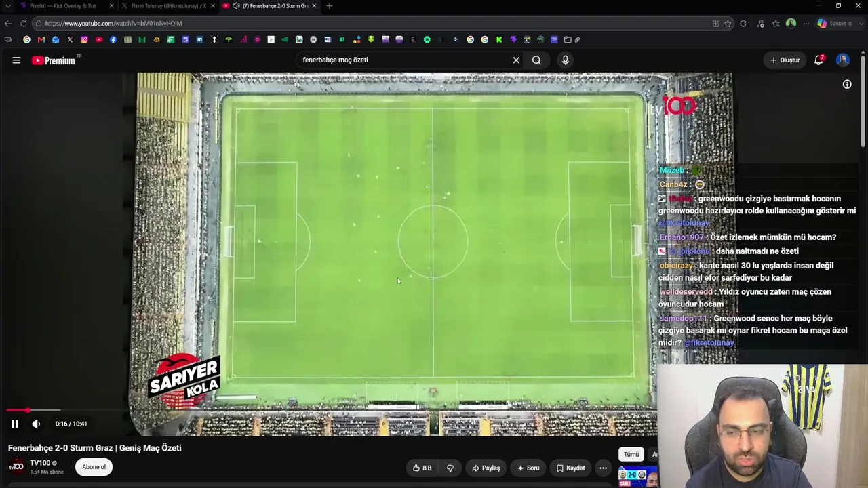Open more actions three-dot menu under video
This screenshot has width=868, height=488.
click(603, 468)
